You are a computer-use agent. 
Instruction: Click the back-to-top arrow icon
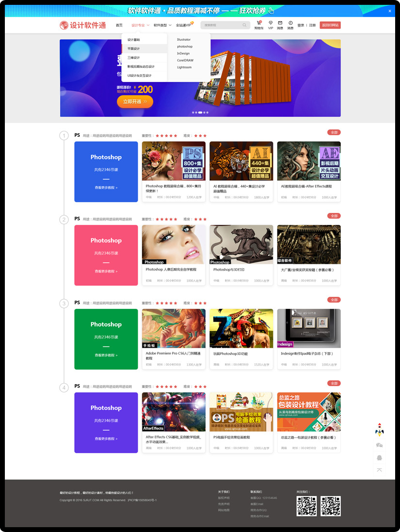(379, 469)
